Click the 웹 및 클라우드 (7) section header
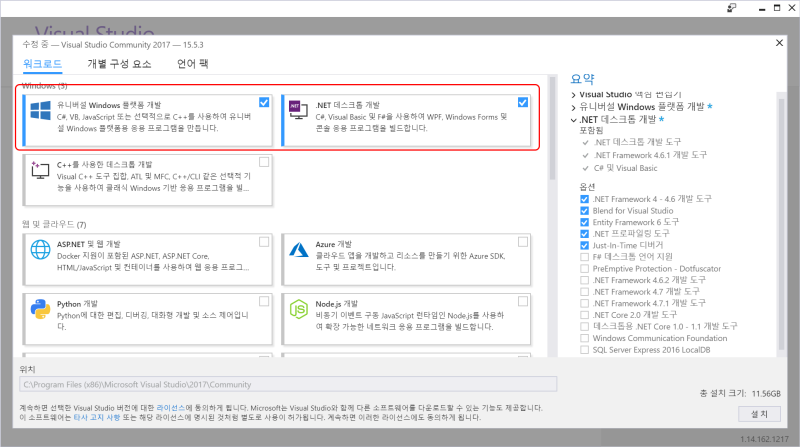Screen dimensions: 800x447 [54, 225]
